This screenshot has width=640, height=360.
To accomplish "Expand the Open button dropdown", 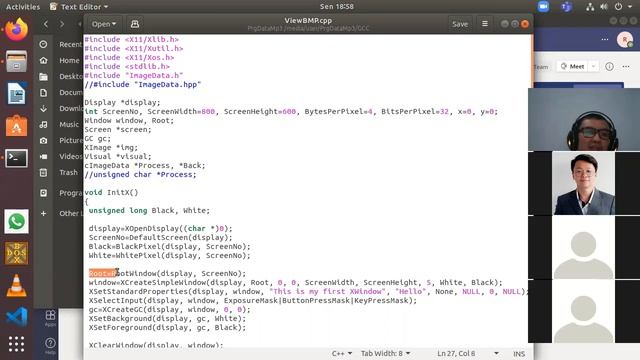I will pos(104,24).
